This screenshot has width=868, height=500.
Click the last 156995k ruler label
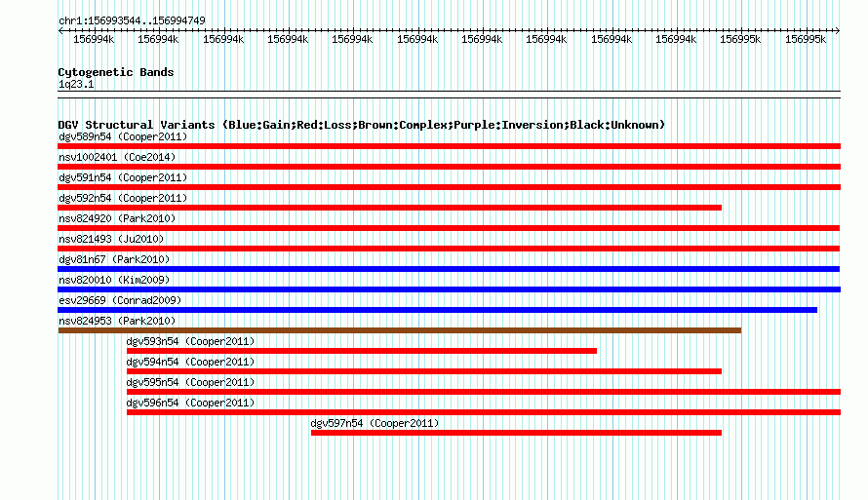(x=806, y=39)
